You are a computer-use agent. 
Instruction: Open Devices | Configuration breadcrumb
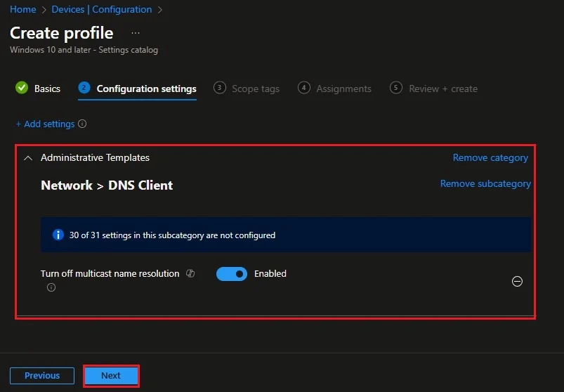click(101, 9)
